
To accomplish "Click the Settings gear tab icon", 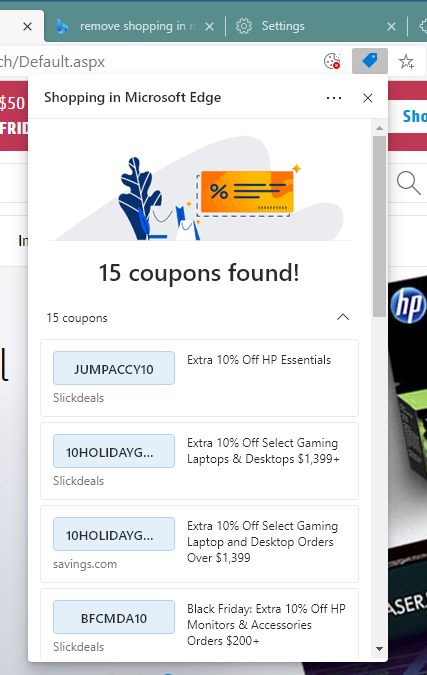I will (244, 26).
